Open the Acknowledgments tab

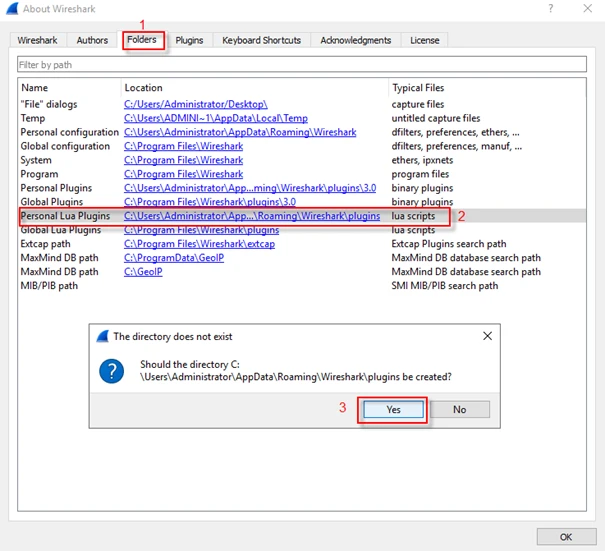[355, 40]
